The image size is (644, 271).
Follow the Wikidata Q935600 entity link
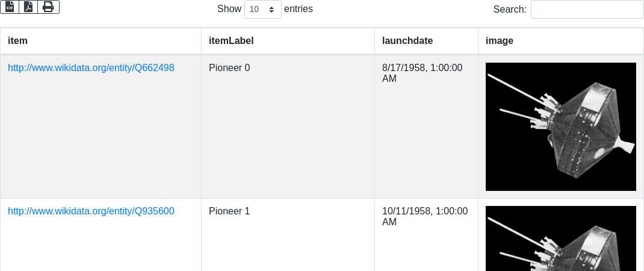91,211
